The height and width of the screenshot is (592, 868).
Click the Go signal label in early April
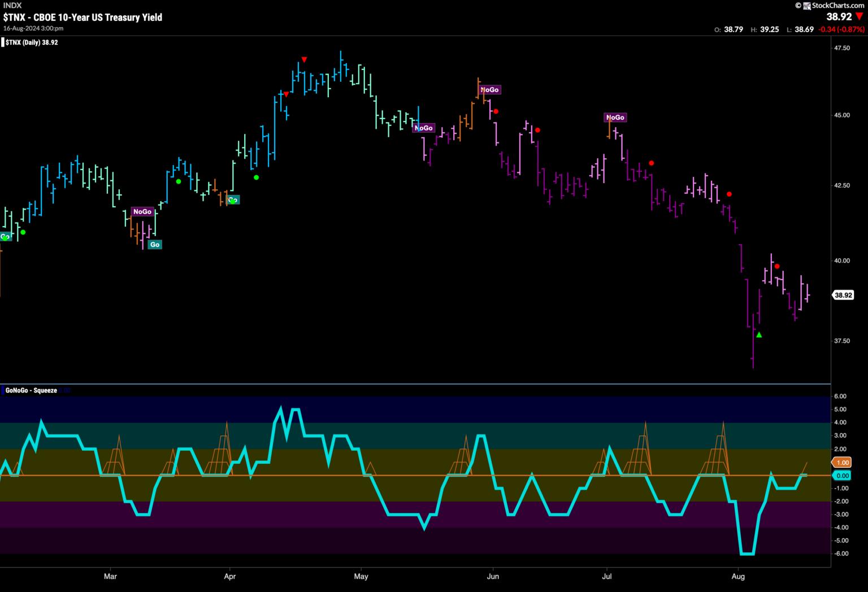tap(233, 200)
